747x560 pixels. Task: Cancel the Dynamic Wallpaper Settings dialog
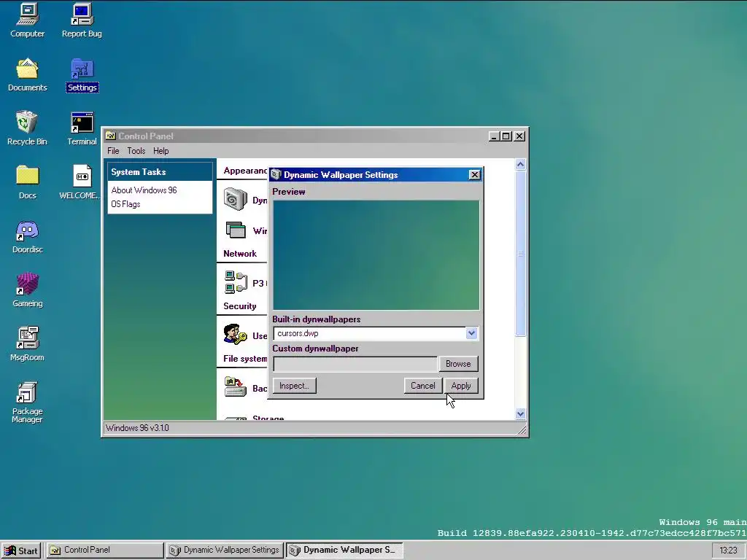point(423,386)
